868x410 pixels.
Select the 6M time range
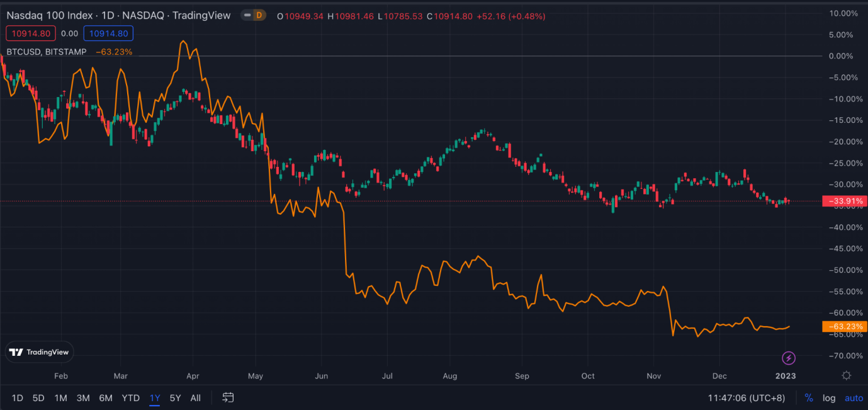click(x=106, y=398)
